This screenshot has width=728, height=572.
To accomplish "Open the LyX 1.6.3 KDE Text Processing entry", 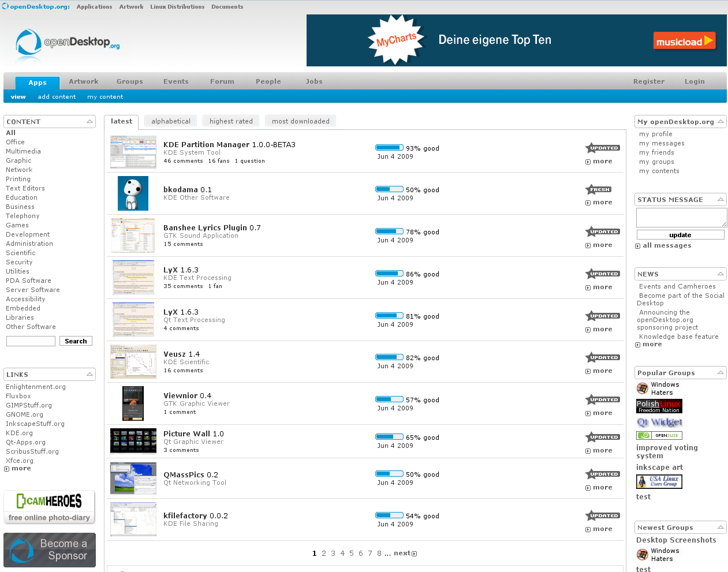I will click(181, 270).
